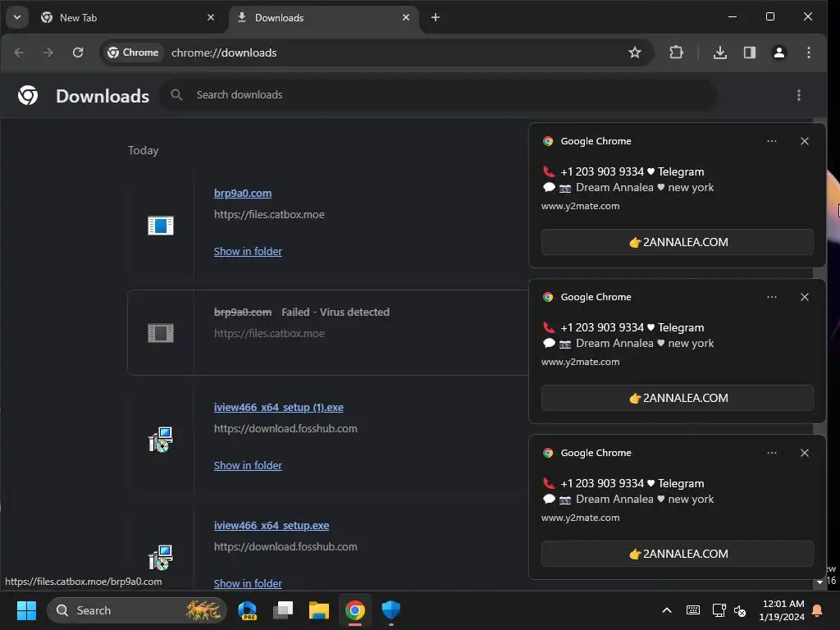Show brp9a0.com in folder

[248, 251]
